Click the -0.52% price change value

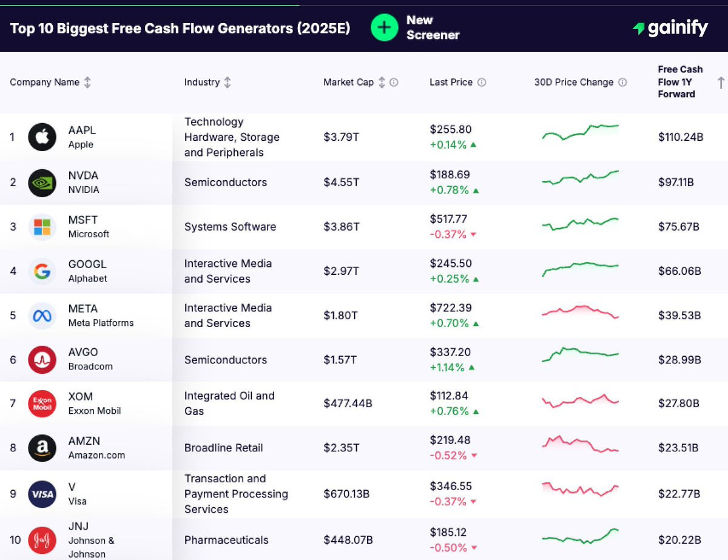pos(448,456)
